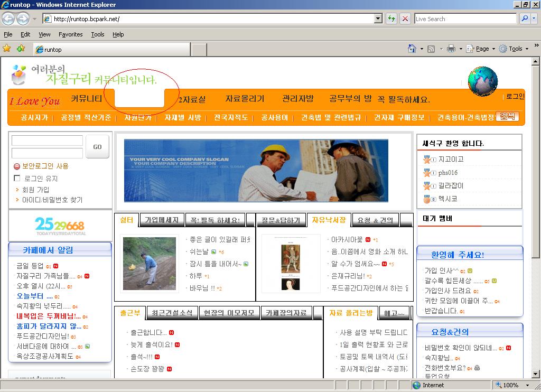Click the site logo cube icon
The image size is (541, 392).
pyautogui.click(x=18, y=74)
